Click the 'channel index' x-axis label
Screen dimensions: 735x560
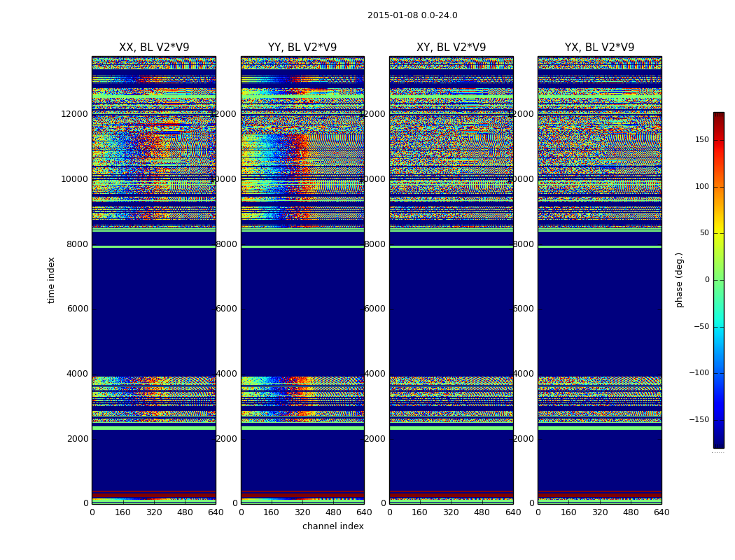tap(332, 526)
